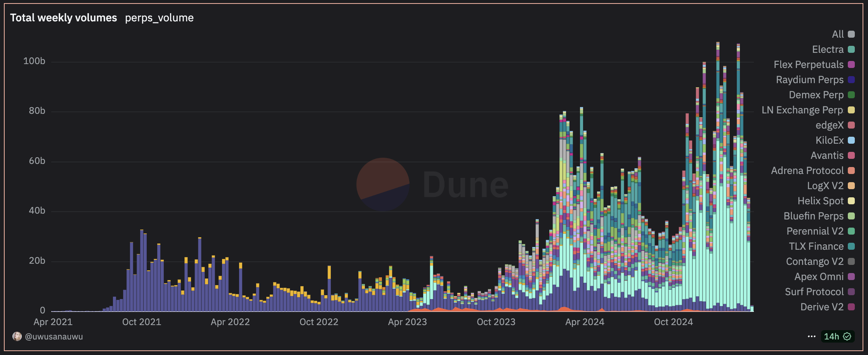Click the Oct 2021 x-axis label
The height and width of the screenshot is (355, 868).
coord(142,322)
